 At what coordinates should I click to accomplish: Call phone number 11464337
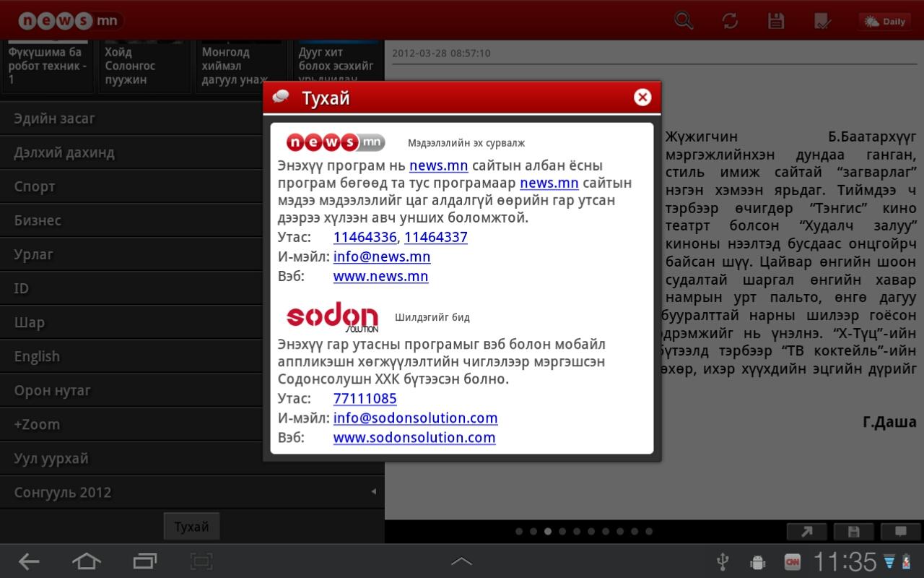436,237
